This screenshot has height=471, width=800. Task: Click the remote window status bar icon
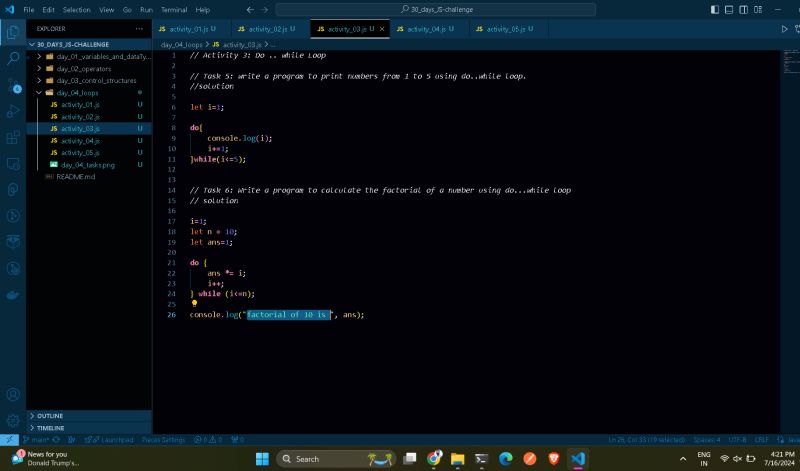click(x=9, y=439)
